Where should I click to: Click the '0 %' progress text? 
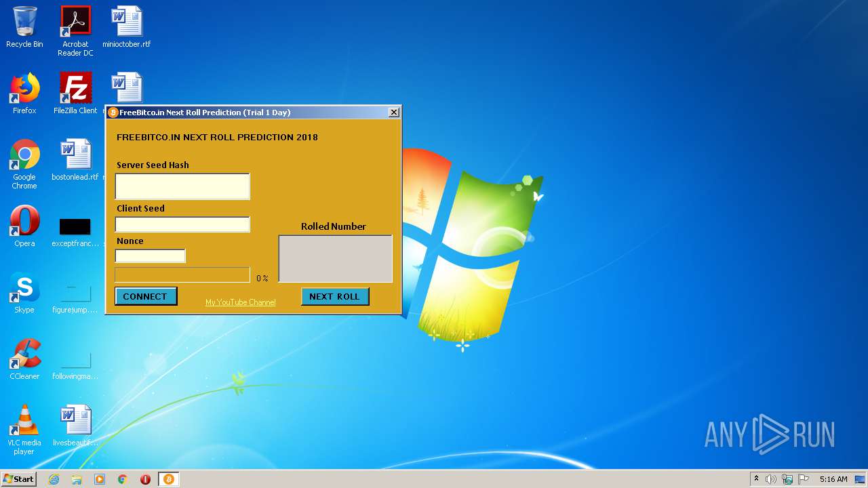click(x=262, y=279)
